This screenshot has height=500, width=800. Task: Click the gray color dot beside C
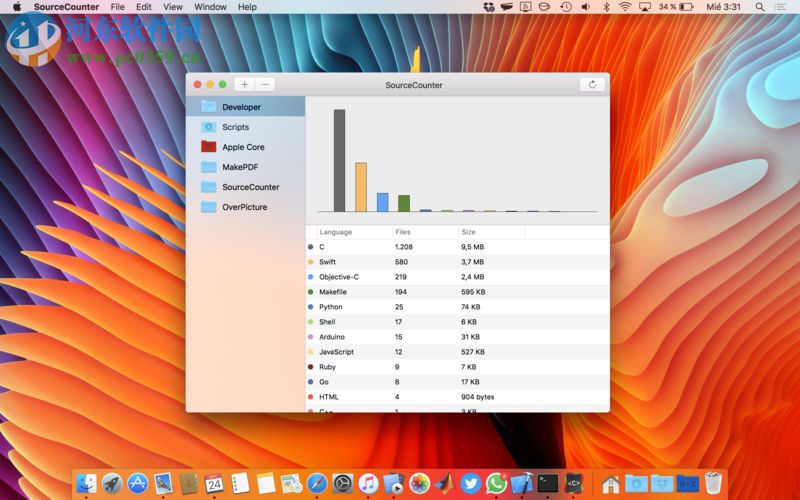[310, 247]
